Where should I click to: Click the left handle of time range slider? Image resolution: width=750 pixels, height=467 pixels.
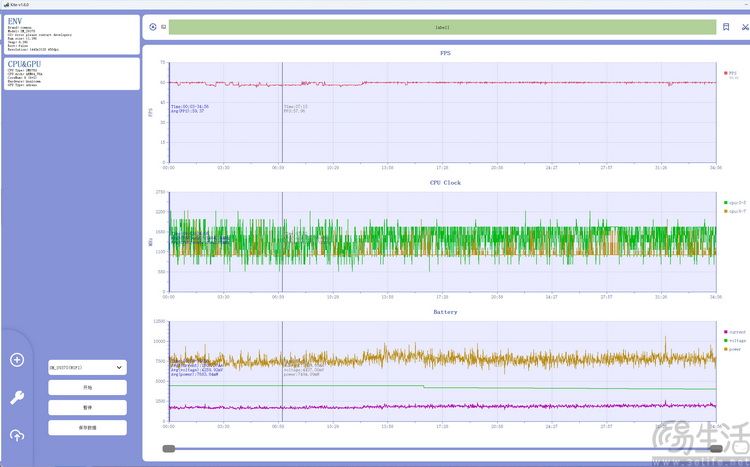[168, 448]
